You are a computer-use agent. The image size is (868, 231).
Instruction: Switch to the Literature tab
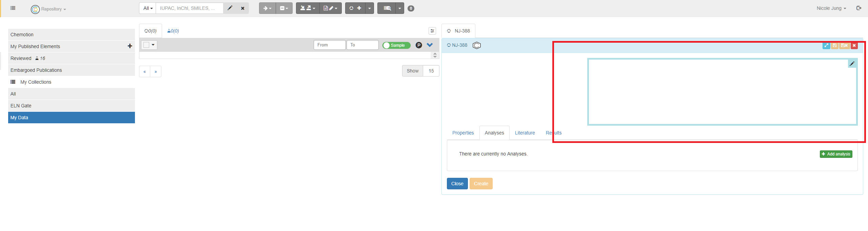pyautogui.click(x=525, y=133)
